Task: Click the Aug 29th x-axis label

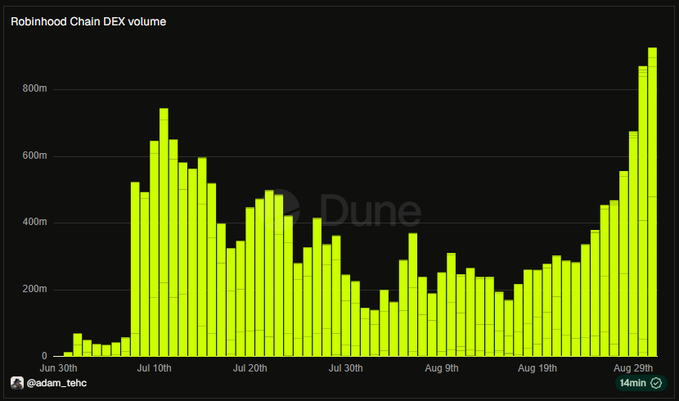Action: (633, 369)
